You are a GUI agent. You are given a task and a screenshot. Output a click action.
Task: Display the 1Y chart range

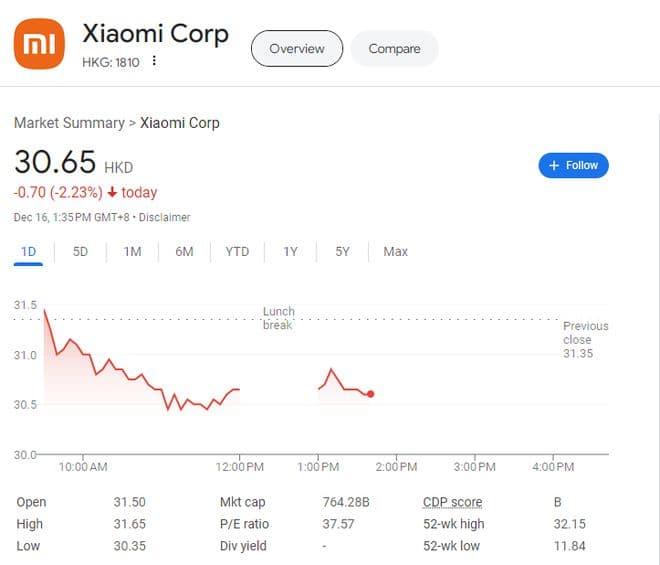point(290,252)
